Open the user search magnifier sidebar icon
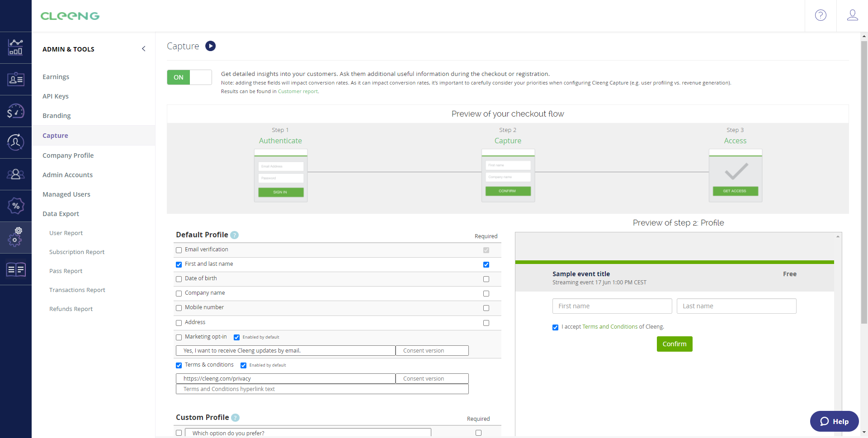This screenshot has height=438, width=868. (x=16, y=142)
